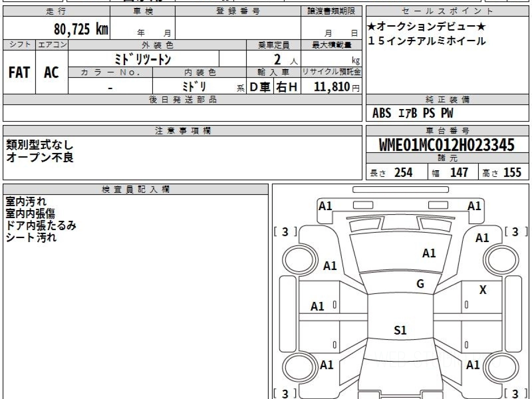Screen dimensions: 532x399
Task: Select the オープン不良 note
Action: click(x=40, y=157)
